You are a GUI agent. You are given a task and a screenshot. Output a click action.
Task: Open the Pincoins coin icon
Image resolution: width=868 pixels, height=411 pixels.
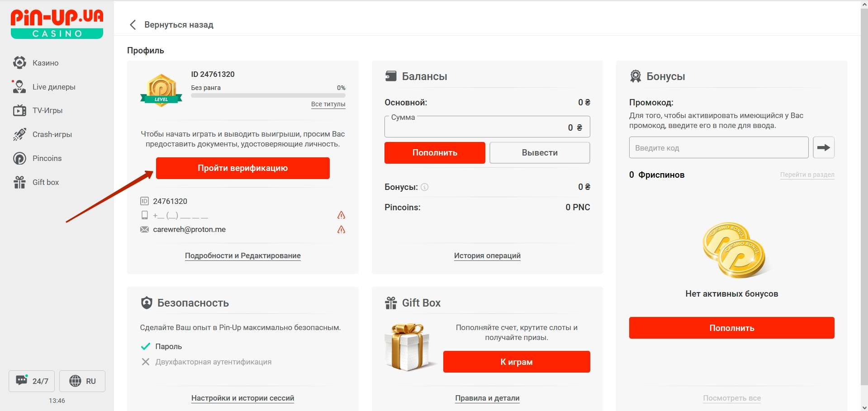coord(19,158)
